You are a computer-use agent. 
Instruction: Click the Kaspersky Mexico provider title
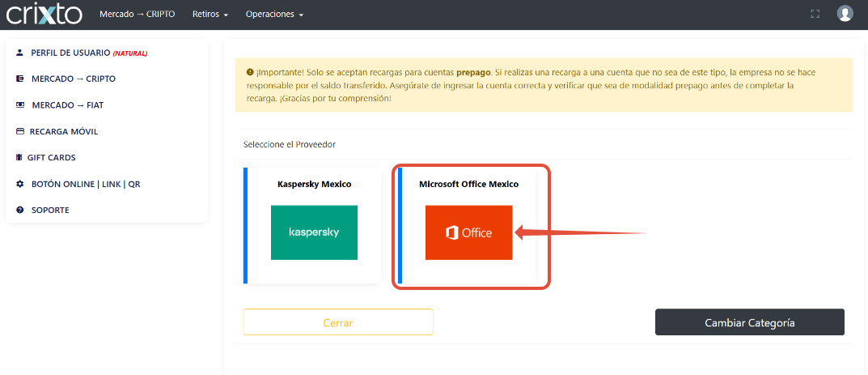315,184
